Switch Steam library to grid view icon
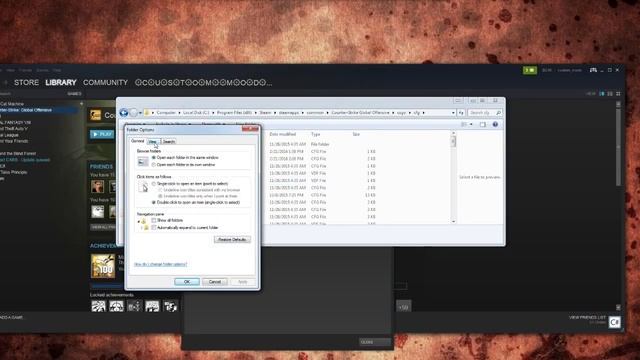This screenshot has width=640, height=360. (618, 94)
